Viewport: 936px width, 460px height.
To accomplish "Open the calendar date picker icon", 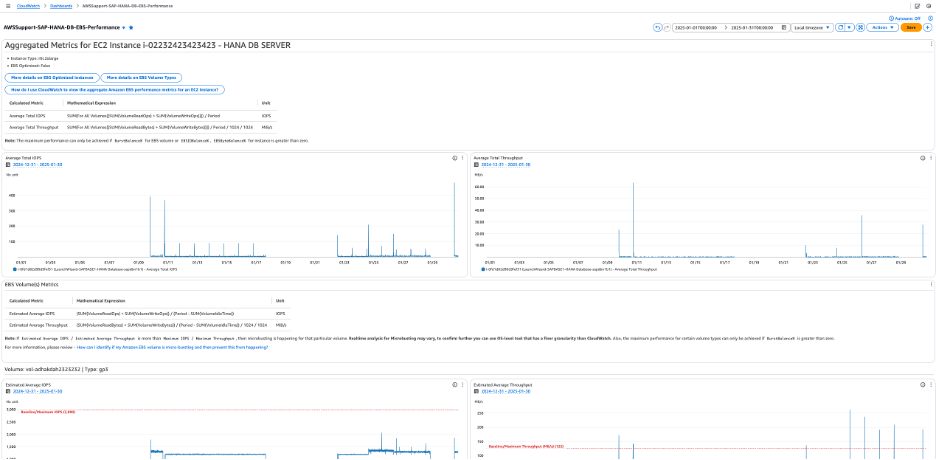I will click(783, 27).
